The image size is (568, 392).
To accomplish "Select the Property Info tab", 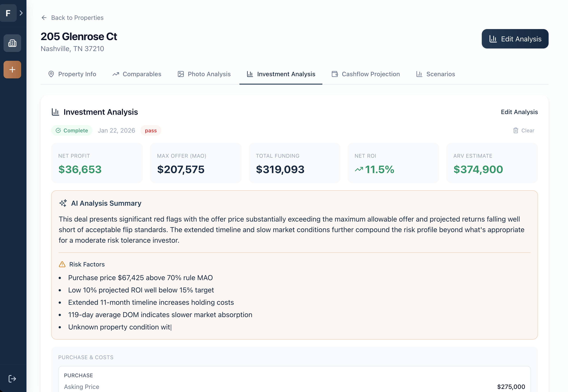I will point(72,74).
